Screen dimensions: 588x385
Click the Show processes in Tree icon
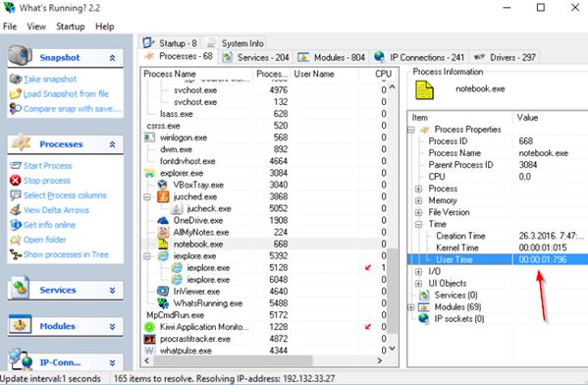tap(16, 254)
